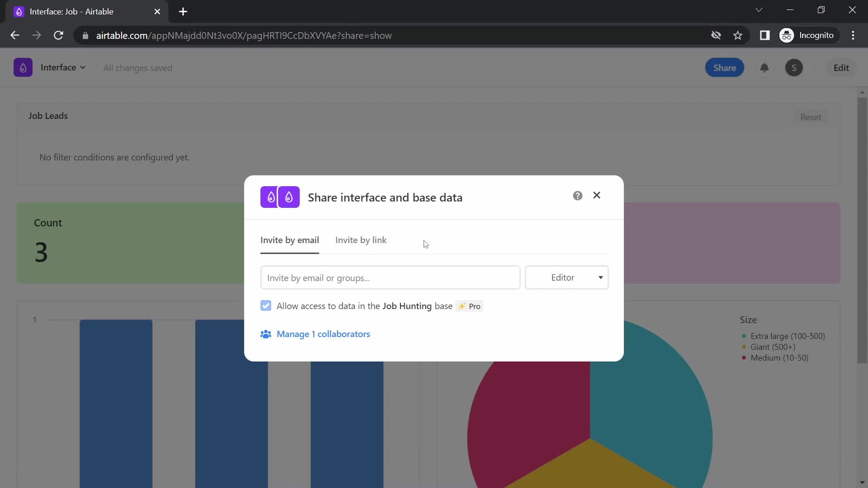Screen dimensions: 868x488
Task: Reload the current page
Action: click(58, 35)
